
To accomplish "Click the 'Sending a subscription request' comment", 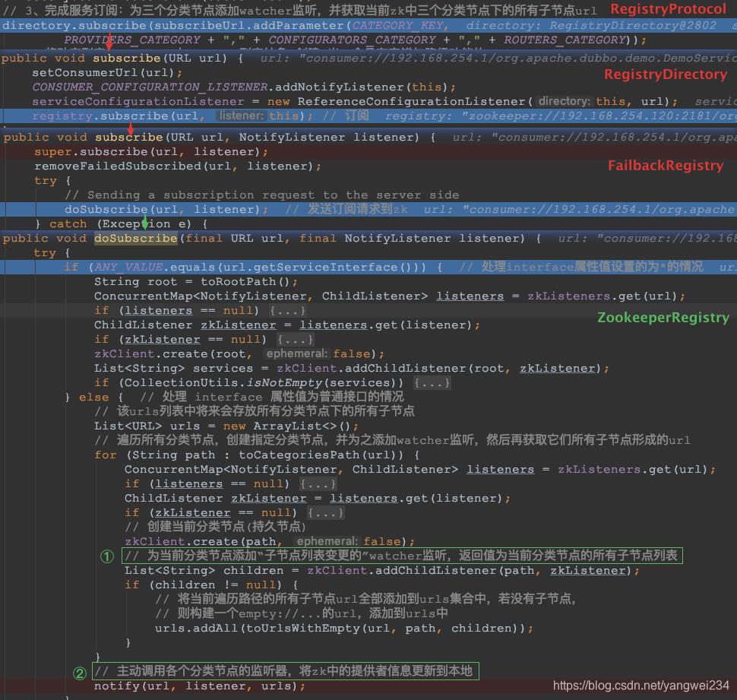I will (x=262, y=195).
